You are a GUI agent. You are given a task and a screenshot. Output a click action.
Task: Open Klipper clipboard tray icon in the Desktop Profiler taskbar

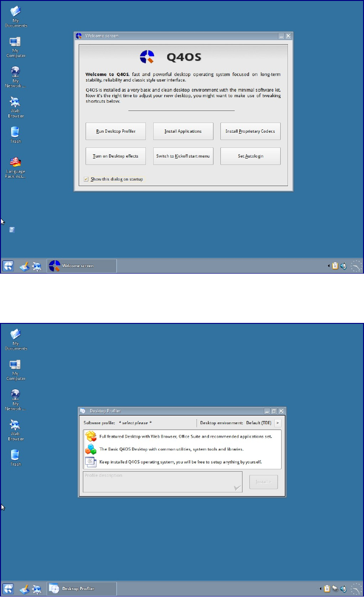point(328,589)
